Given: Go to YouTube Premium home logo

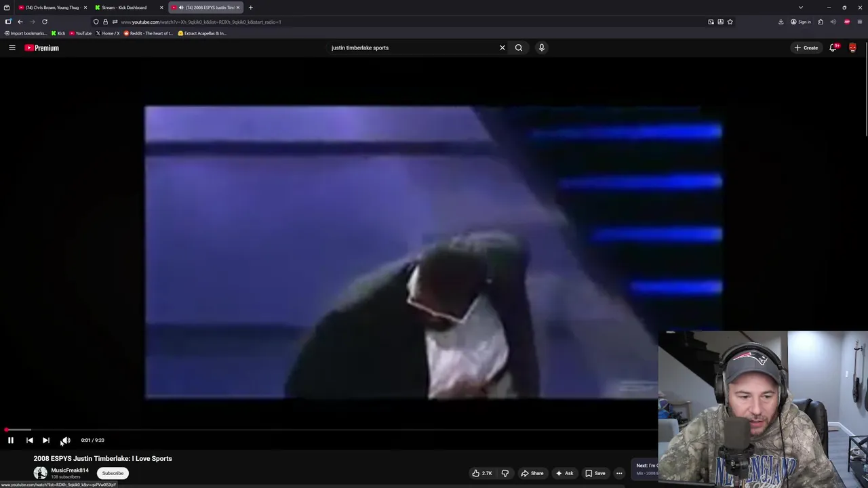Looking at the screenshot, I should pos(42,47).
